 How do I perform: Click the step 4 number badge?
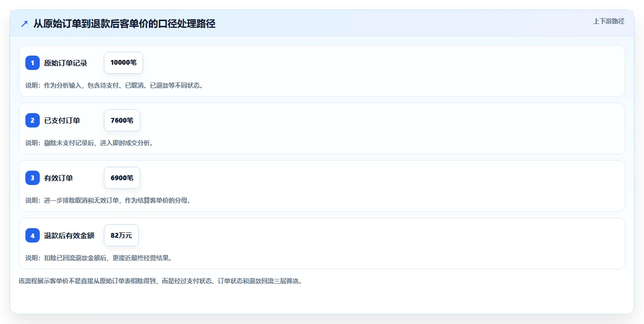[33, 235]
